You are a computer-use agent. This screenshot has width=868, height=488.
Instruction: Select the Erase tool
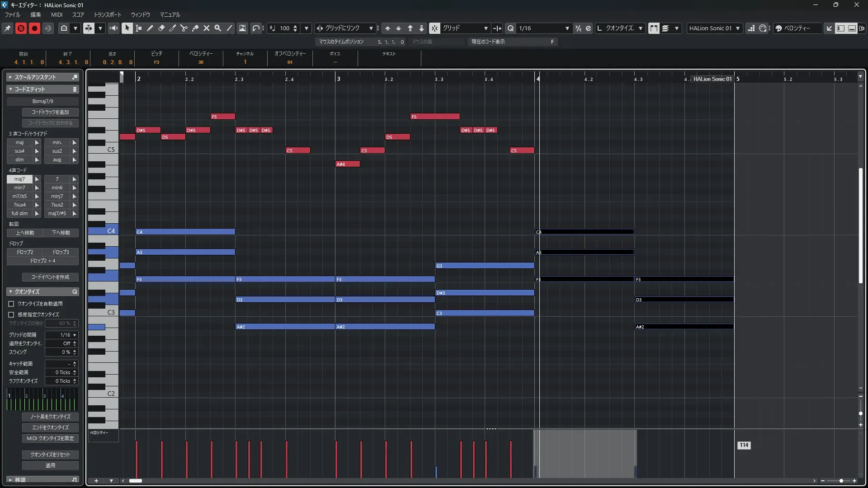click(161, 28)
